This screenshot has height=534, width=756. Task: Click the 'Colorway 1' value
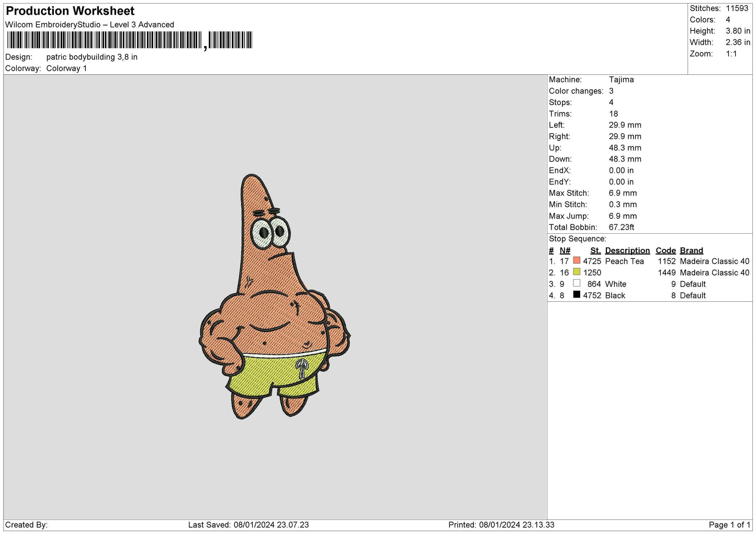coord(66,69)
